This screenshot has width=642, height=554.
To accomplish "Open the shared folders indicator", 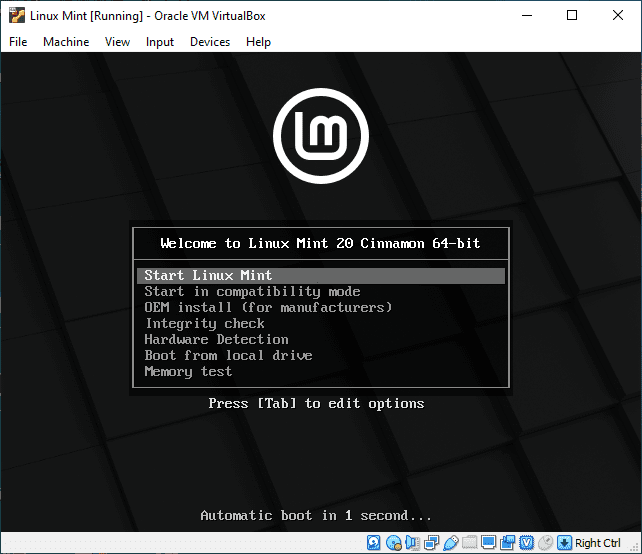I will click(x=470, y=543).
